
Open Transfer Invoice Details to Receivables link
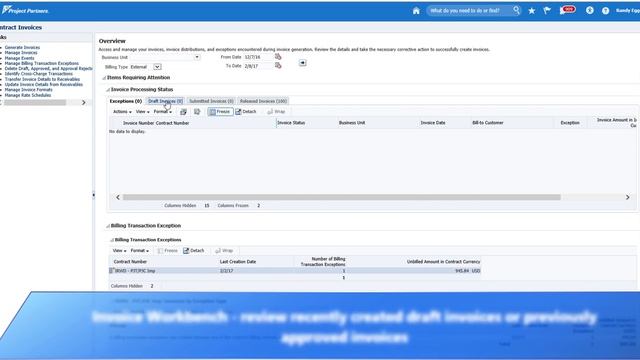pos(42,79)
